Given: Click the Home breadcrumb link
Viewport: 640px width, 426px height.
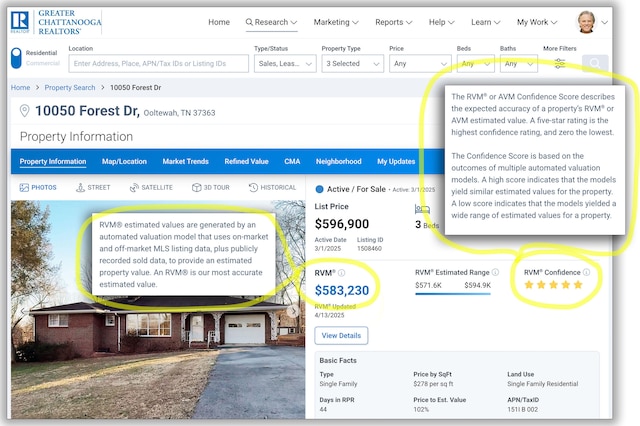Looking at the screenshot, I should click(x=20, y=88).
